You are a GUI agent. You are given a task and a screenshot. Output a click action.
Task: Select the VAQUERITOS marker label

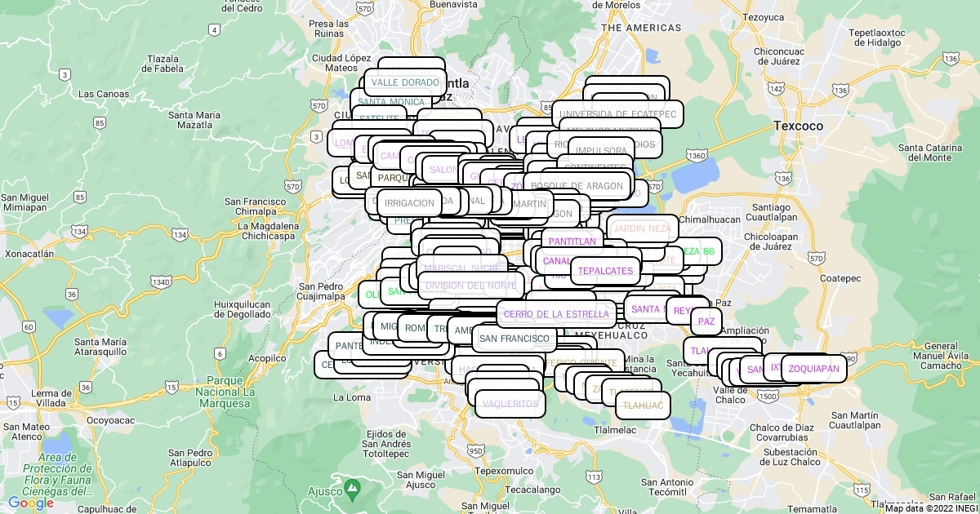coord(510,404)
